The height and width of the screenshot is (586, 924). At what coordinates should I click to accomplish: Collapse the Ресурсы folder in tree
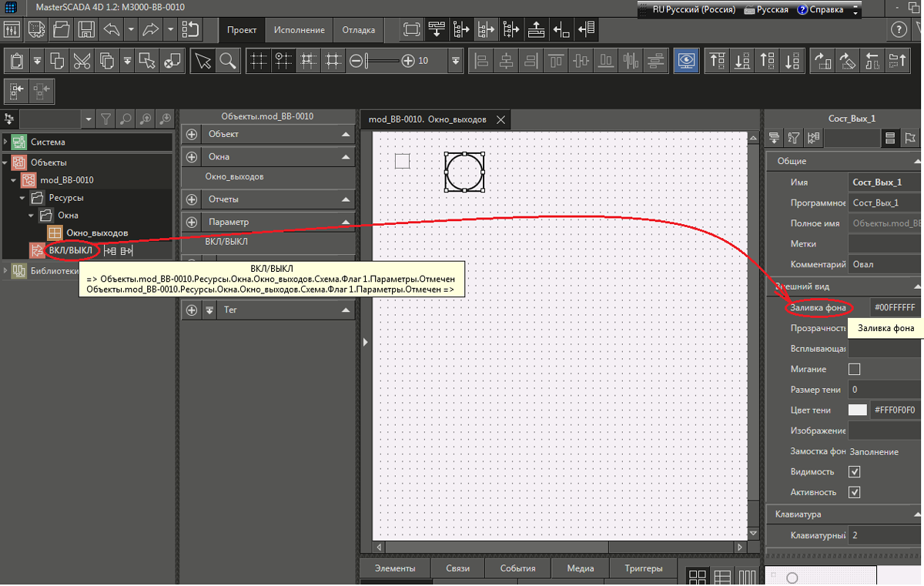pos(23,198)
